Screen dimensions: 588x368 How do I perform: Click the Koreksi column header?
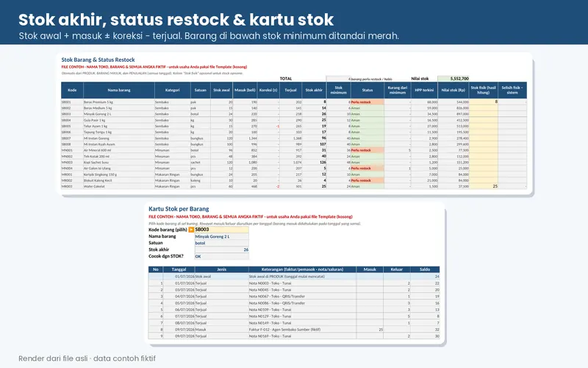pyautogui.click(x=268, y=90)
